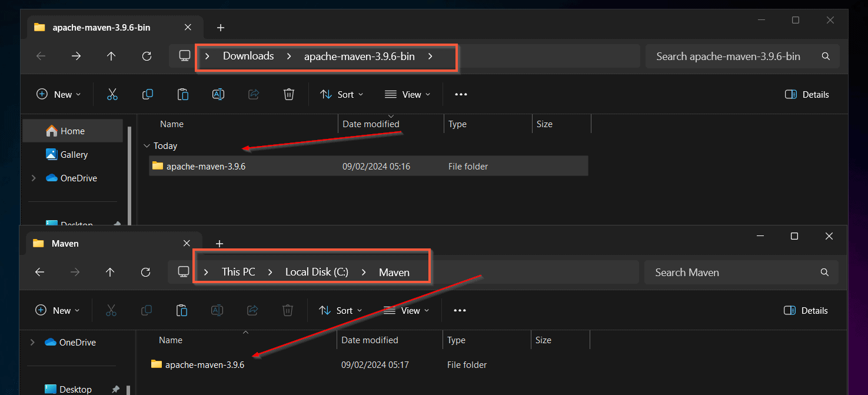Click the PC monitor icon before Downloads breadcrumb
Screen dimensions: 868x395
tap(185, 56)
